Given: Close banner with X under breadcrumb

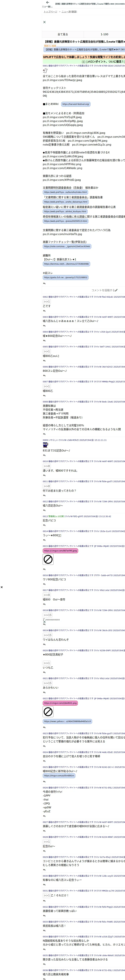Looking at the screenshot, I should tap(44, 22).
